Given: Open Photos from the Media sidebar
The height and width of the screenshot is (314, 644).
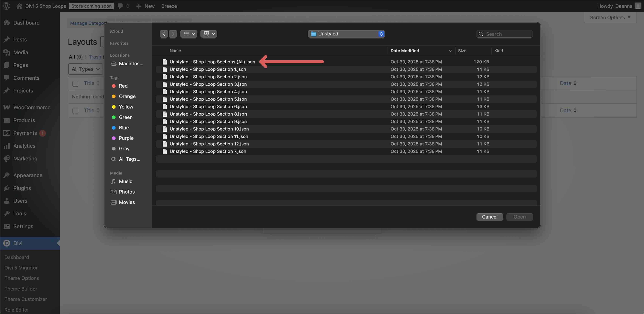Looking at the screenshot, I should pos(126,192).
